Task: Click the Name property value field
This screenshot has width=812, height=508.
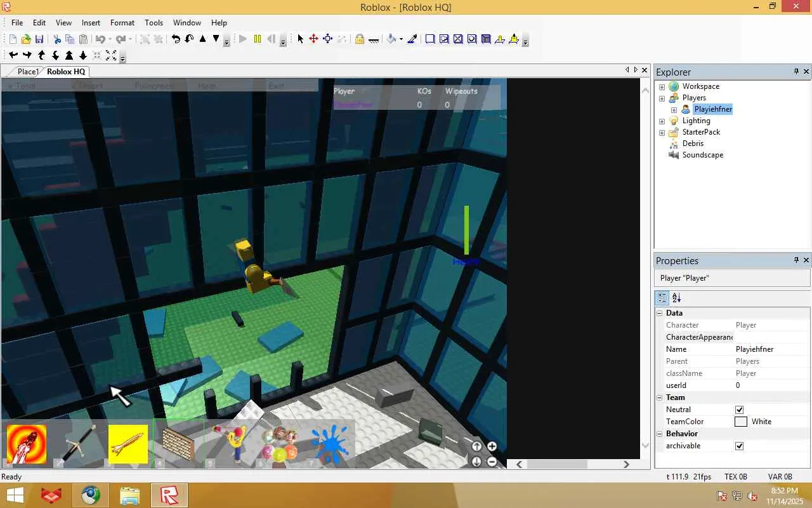Action: tap(772, 349)
